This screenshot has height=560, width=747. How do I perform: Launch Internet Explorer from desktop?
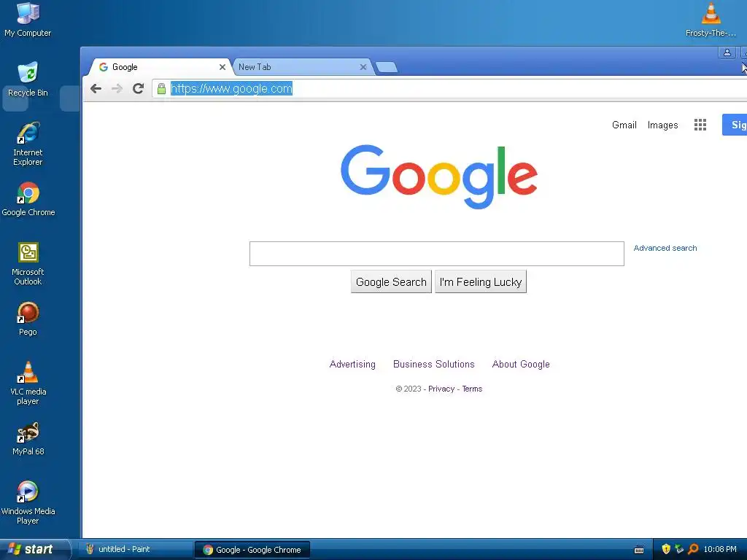tap(28, 144)
